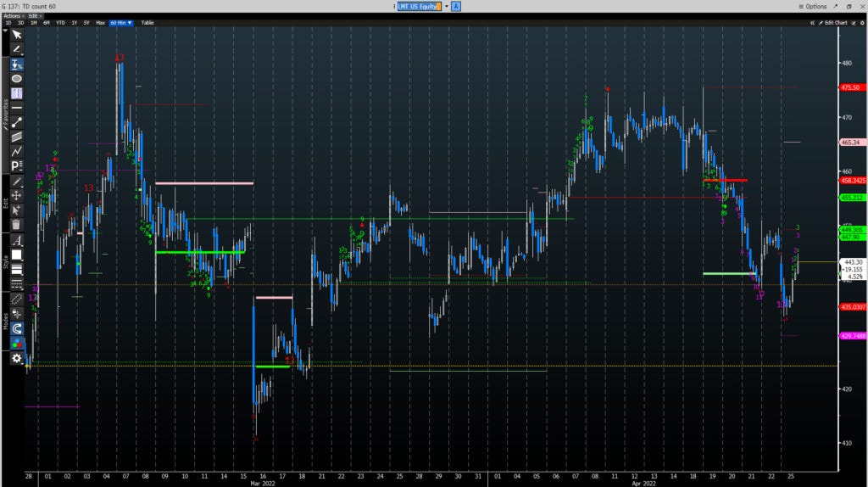
Task: Switch to 6M range
Action: tap(47, 23)
